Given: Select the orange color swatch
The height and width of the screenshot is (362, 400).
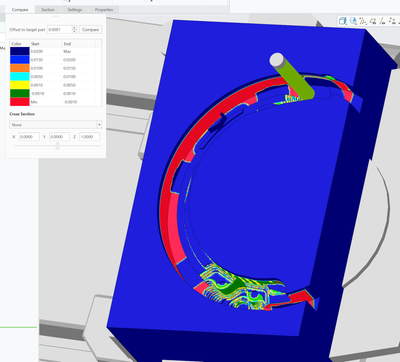Looking at the screenshot, I should tap(20, 68).
